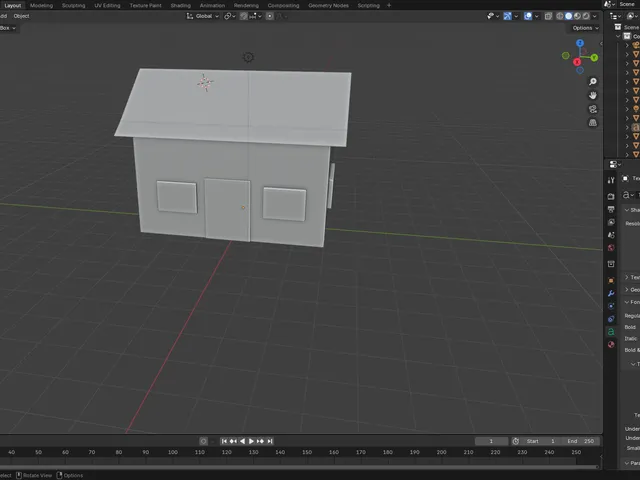
Task: Toggle viewport overlays button
Action: pyautogui.click(x=528, y=16)
